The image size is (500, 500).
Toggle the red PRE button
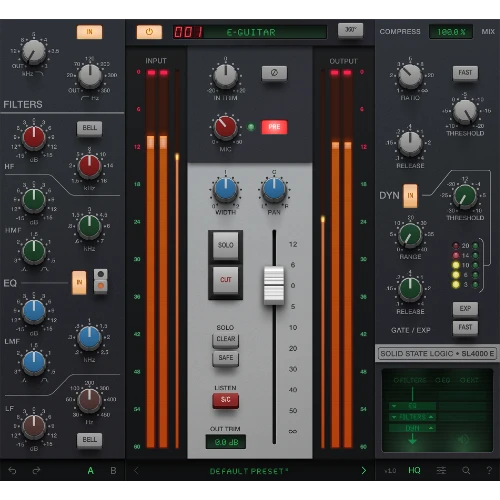coord(274,127)
